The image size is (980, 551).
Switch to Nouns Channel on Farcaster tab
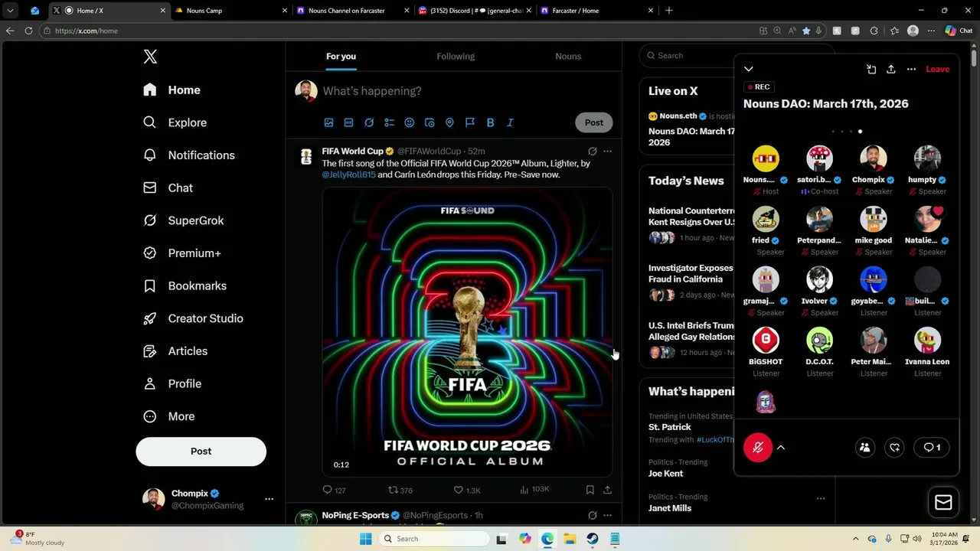pyautogui.click(x=352, y=11)
